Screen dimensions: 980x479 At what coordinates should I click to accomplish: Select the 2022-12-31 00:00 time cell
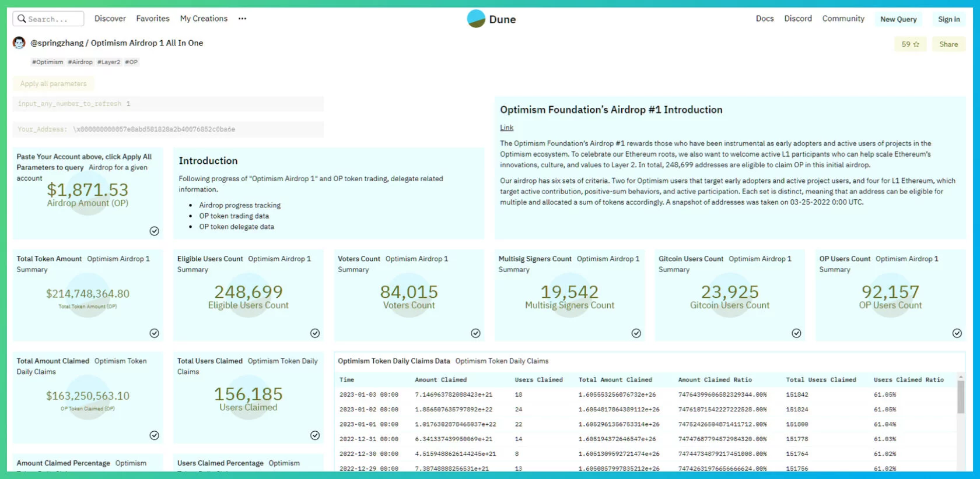[x=369, y=439]
